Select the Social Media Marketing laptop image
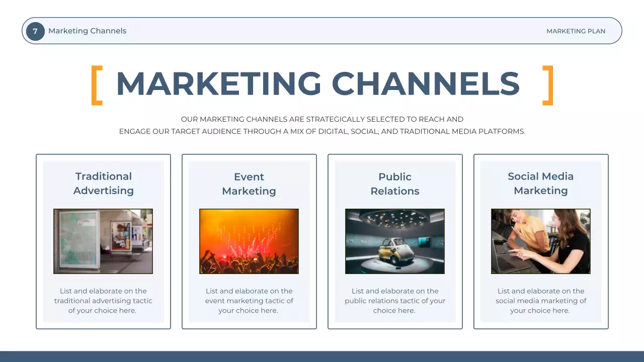644x362 pixels. pyautogui.click(x=540, y=241)
